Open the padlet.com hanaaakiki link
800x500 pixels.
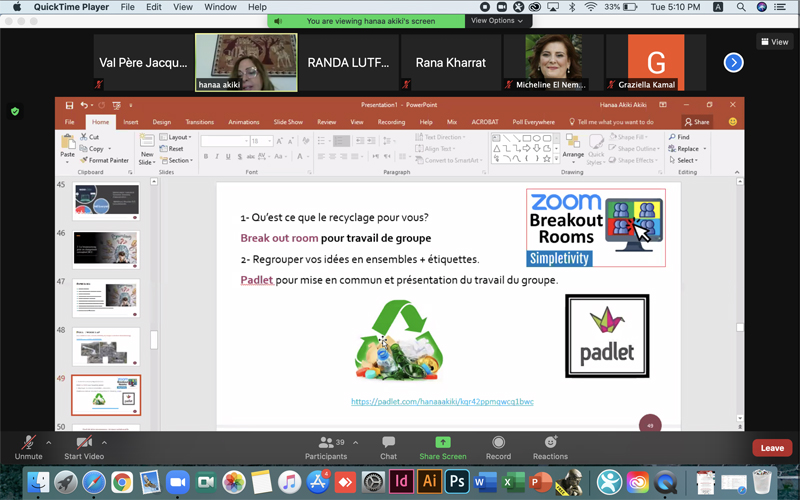tap(442, 402)
